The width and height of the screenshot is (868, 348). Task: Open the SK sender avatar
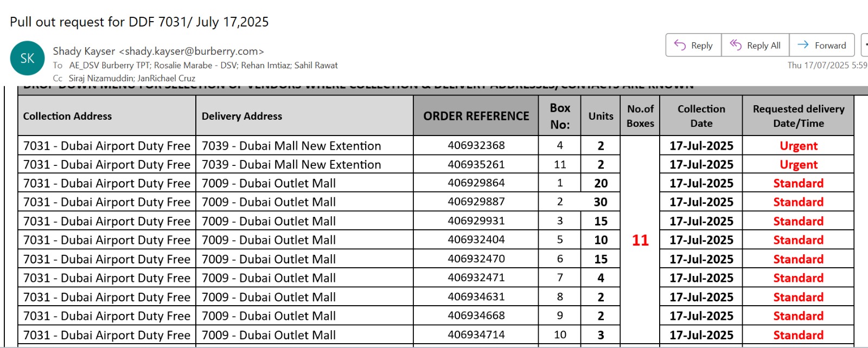[27, 58]
